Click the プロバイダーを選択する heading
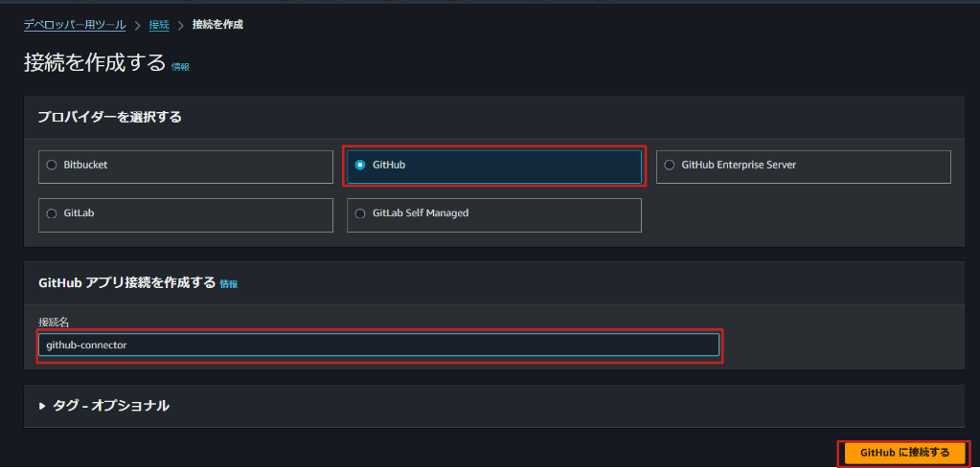The height and width of the screenshot is (468, 980). point(109,118)
